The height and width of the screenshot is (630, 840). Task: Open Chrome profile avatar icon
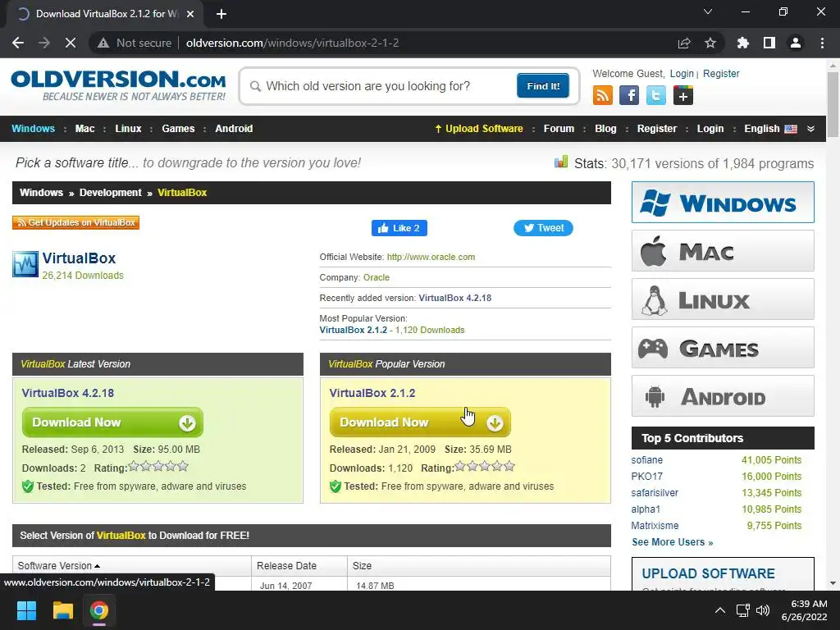pos(796,43)
